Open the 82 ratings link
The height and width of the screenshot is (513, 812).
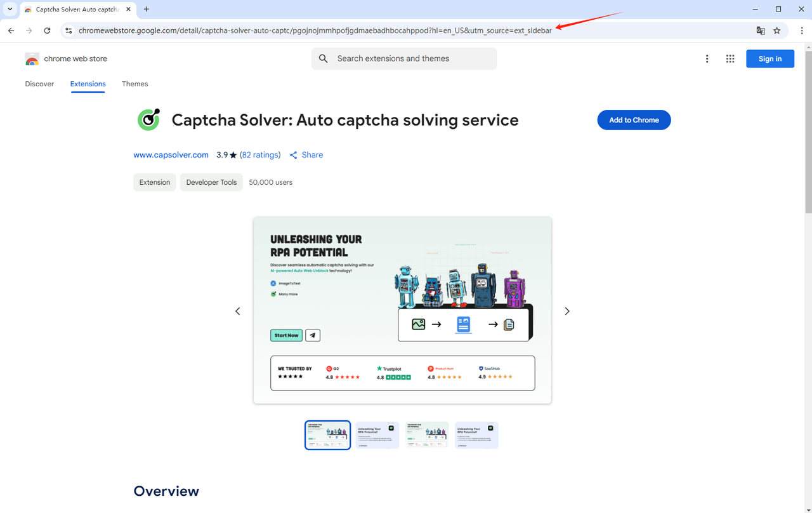pos(260,155)
